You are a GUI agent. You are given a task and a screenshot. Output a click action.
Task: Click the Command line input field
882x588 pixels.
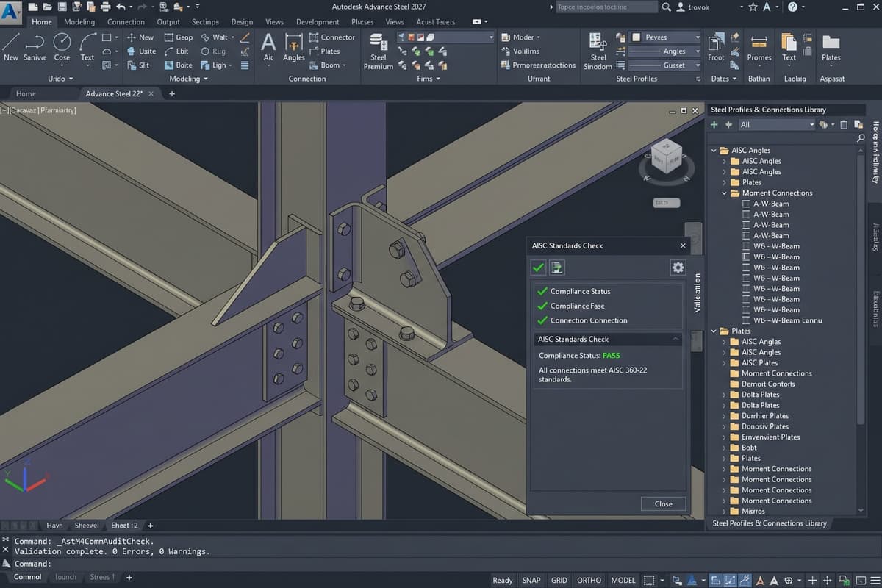pyautogui.click(x=441, y=564)
